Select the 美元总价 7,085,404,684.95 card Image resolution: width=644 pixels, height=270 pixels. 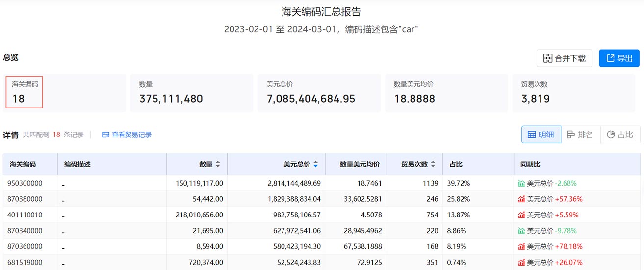pos(319,93)
